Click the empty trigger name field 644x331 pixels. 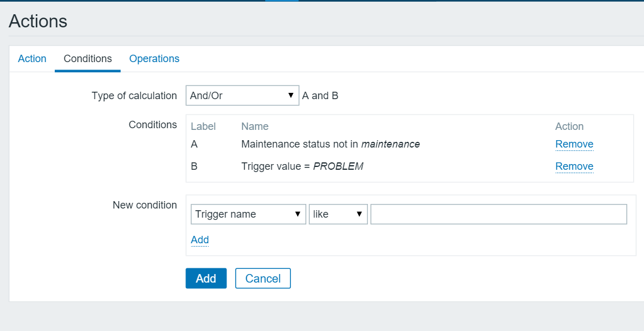(498, 214)
